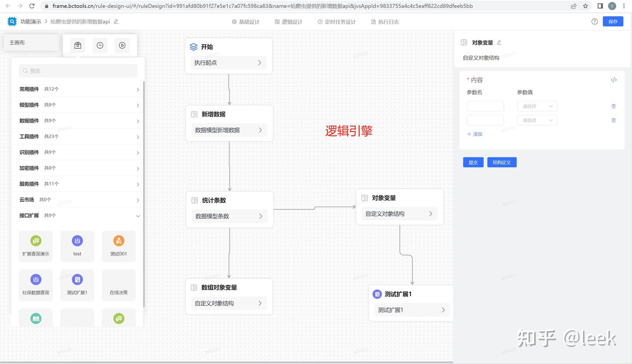The height and width of the screenshot is (364, 632).
Task: Open the plugin package icon in the canvas toolbar
Action: pos(78,45)
